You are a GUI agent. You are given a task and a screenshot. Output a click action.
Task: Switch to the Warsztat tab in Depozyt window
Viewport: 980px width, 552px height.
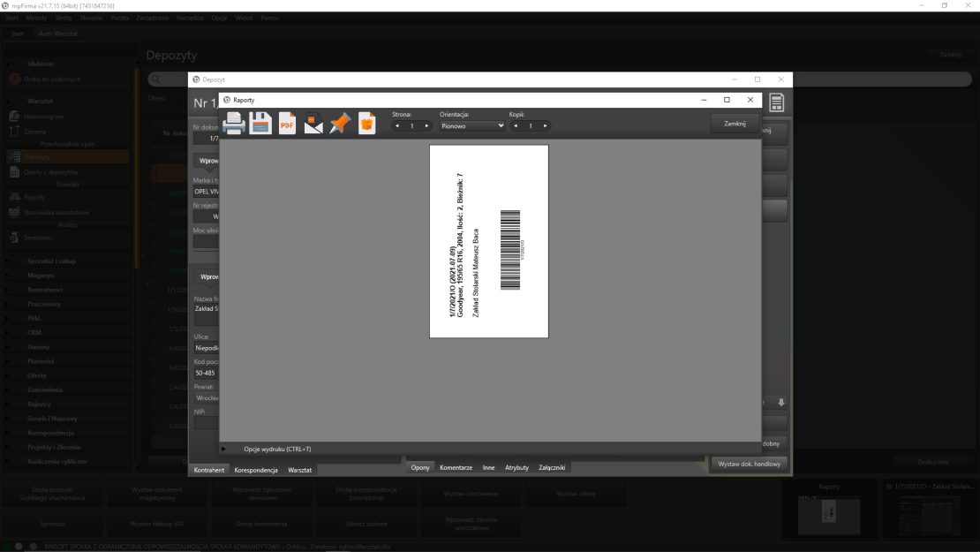tap(299, 470)
